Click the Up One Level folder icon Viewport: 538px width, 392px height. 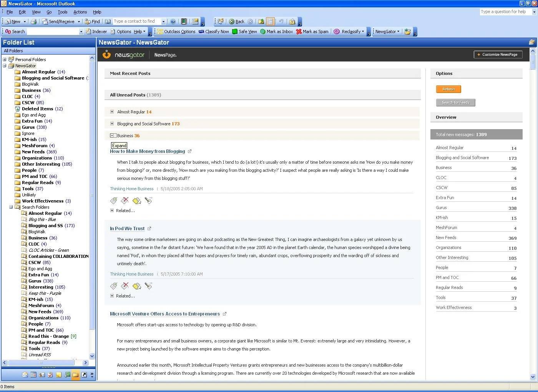tap(261, 22)
